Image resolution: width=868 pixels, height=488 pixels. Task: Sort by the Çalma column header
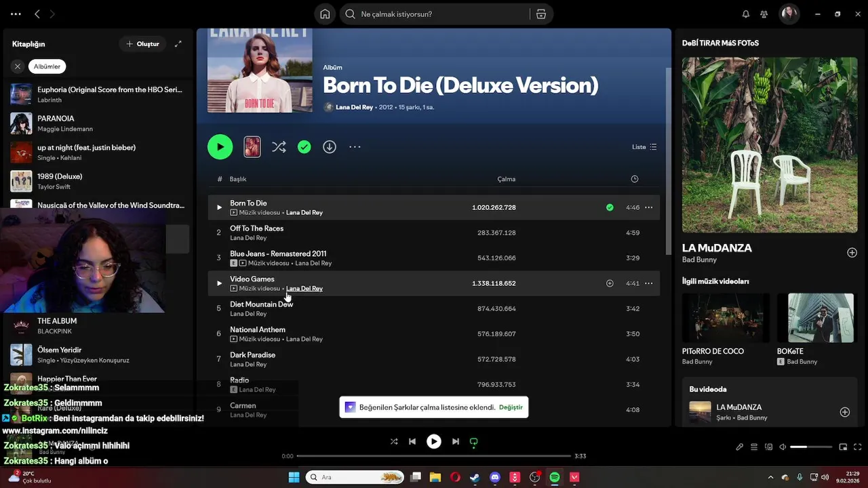click(x=507, y=179)
